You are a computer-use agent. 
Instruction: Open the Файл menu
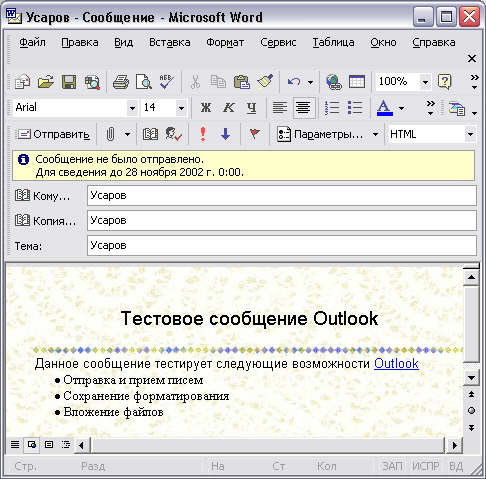[32, 42]
